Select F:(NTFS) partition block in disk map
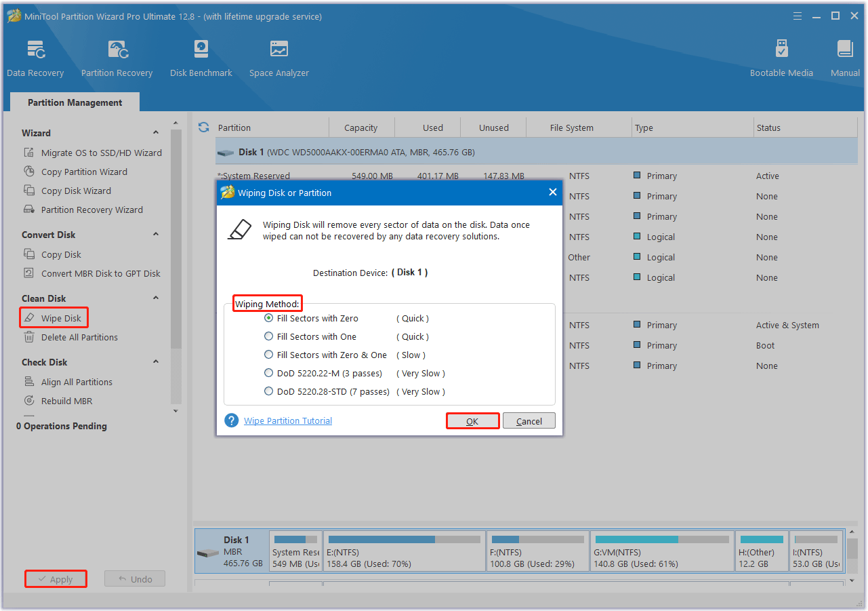This screenshot has height=611, width=868. 537,551
